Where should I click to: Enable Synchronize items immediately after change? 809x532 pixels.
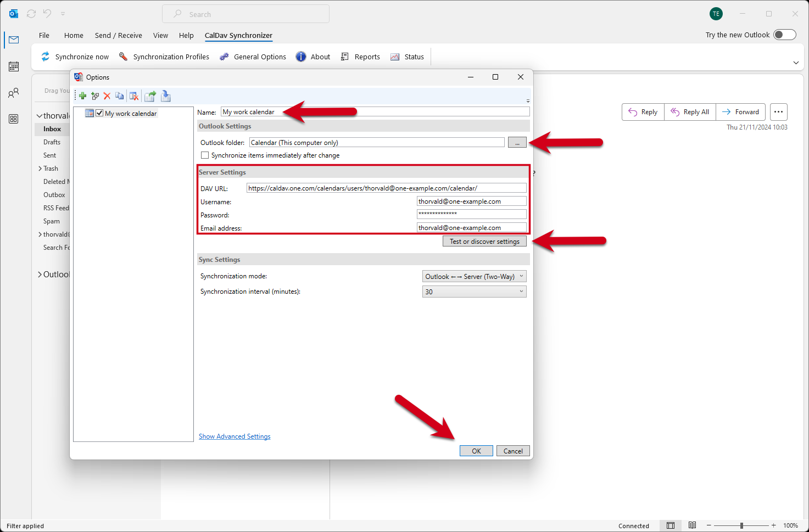[x=205, y=155]
